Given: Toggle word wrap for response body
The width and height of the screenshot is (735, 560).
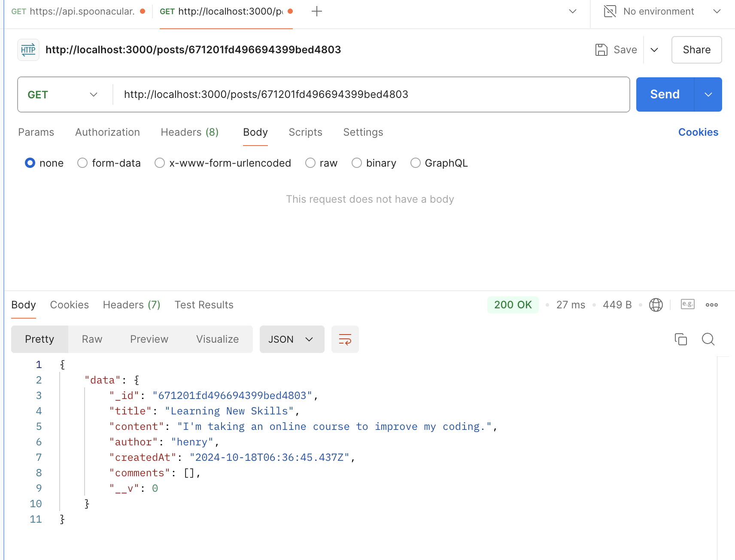Looking at the screenshot, I should pyautogui.click(x=345, y=339).
